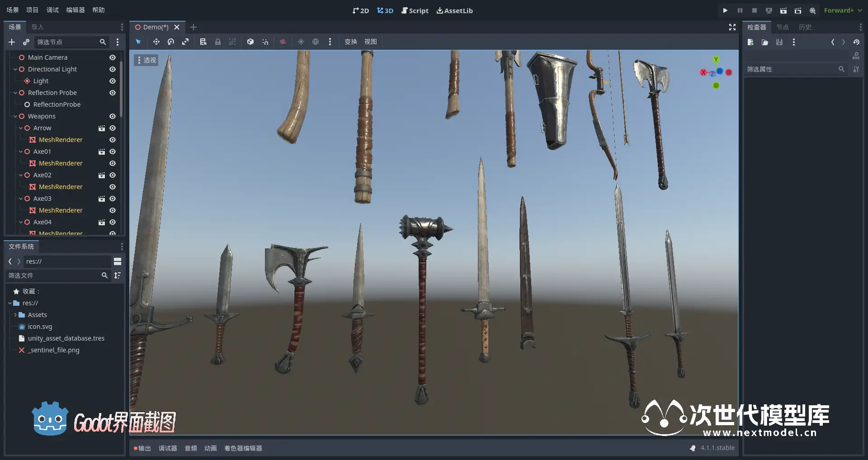Collapse the Weapons tree node

15,116
